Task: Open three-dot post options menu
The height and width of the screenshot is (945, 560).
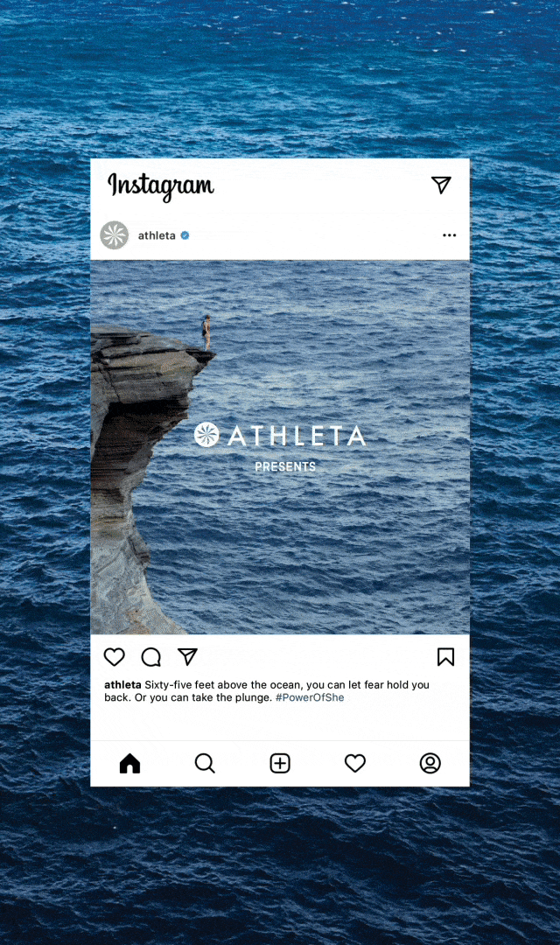Action: pyautogui.click(x=449, y=235)
